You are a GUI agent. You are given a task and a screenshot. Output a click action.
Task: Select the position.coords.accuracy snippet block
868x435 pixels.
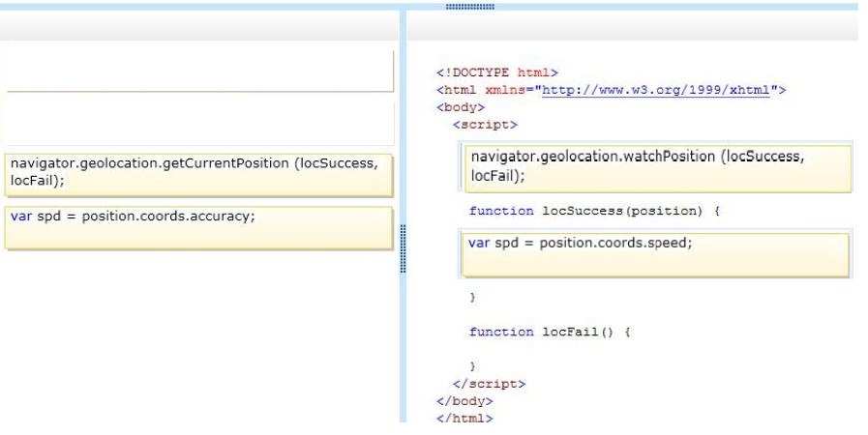click(x=198, y=228)
